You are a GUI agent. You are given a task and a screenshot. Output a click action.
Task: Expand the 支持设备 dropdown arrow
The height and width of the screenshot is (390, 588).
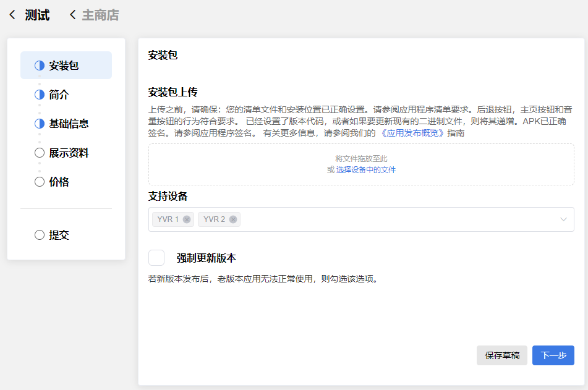(563, 219)
